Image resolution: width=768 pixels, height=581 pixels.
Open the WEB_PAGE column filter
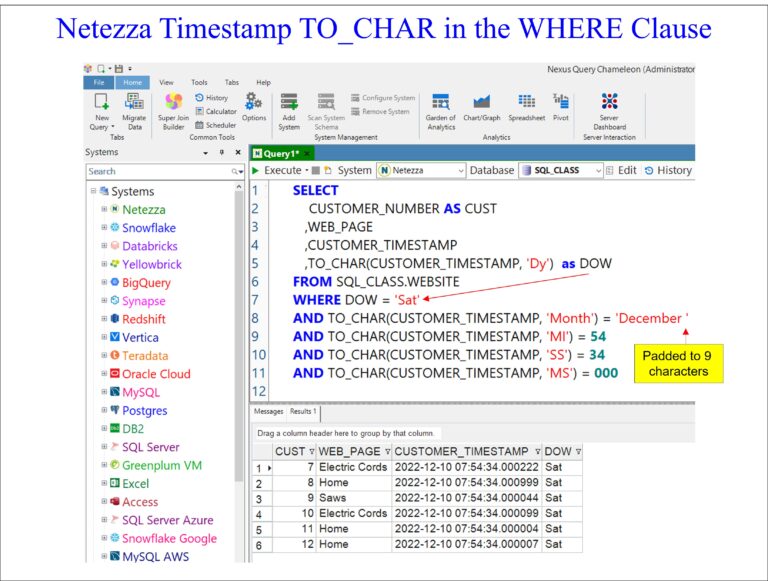pos(387,452)
